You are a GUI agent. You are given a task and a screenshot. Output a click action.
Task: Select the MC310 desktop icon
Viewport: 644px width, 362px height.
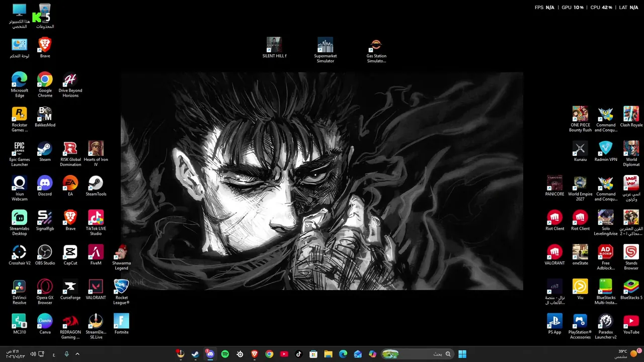[20, 324]
